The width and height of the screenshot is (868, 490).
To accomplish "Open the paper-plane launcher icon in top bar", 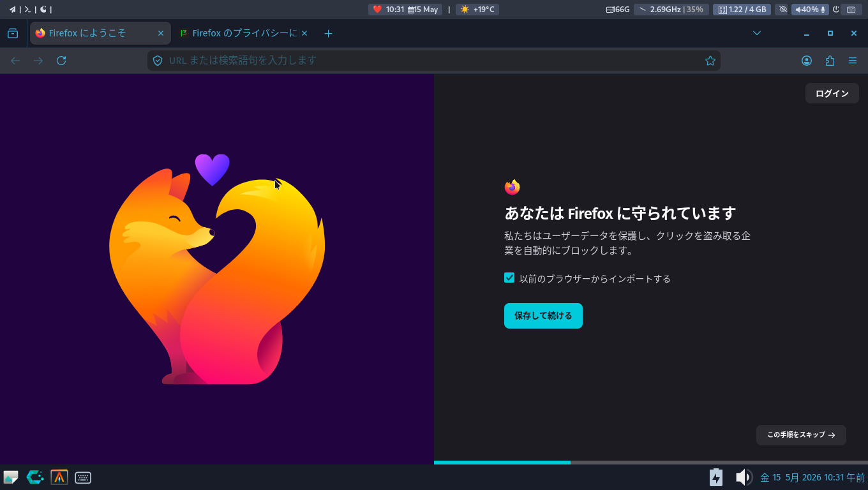I will point(12,10).
